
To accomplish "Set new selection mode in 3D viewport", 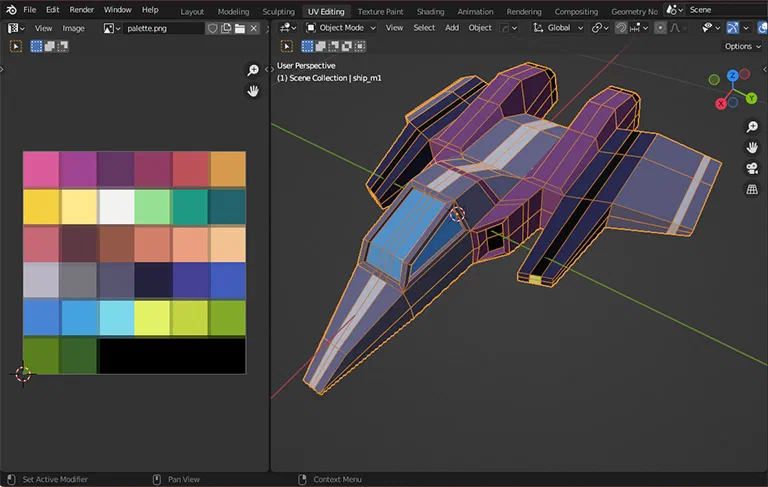I will click(307, 46).
